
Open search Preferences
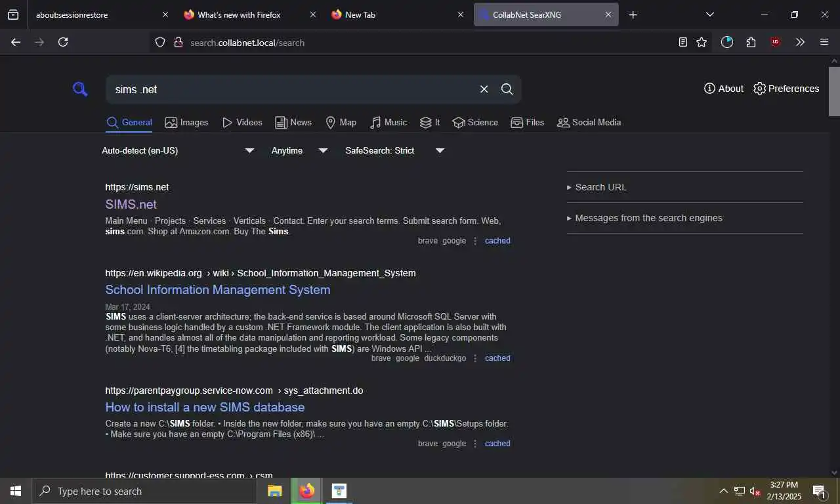(786, 89)
